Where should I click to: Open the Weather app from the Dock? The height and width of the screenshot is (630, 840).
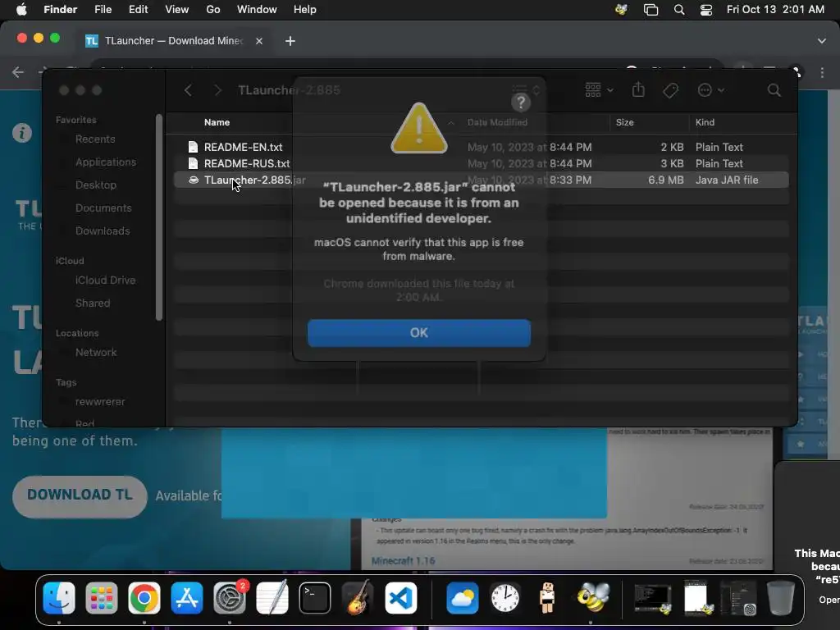462,598
